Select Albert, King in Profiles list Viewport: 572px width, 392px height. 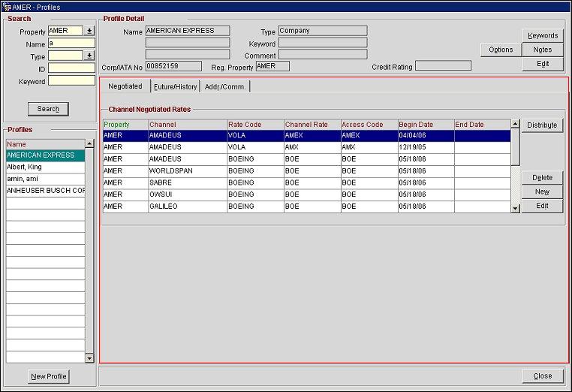click(45, 167)
